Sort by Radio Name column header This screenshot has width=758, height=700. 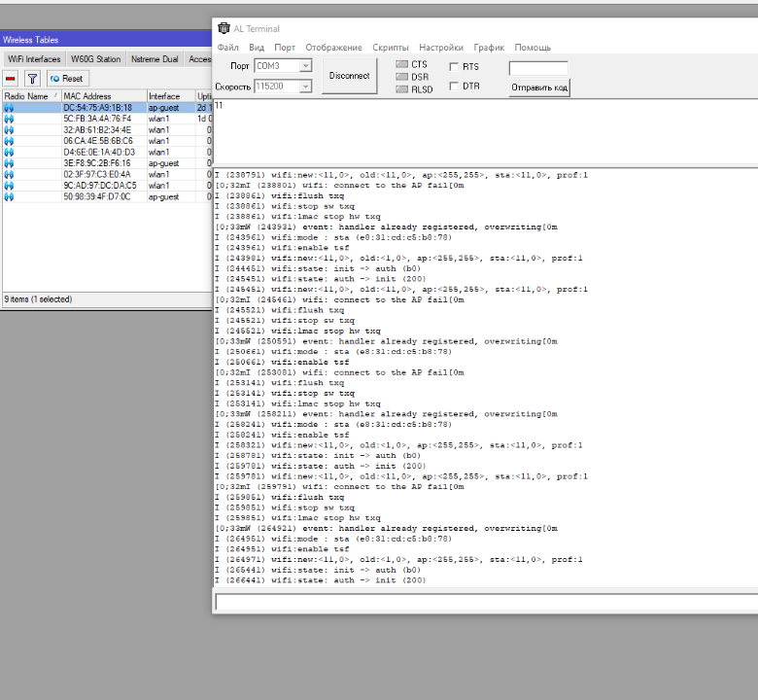coord(31,96)
